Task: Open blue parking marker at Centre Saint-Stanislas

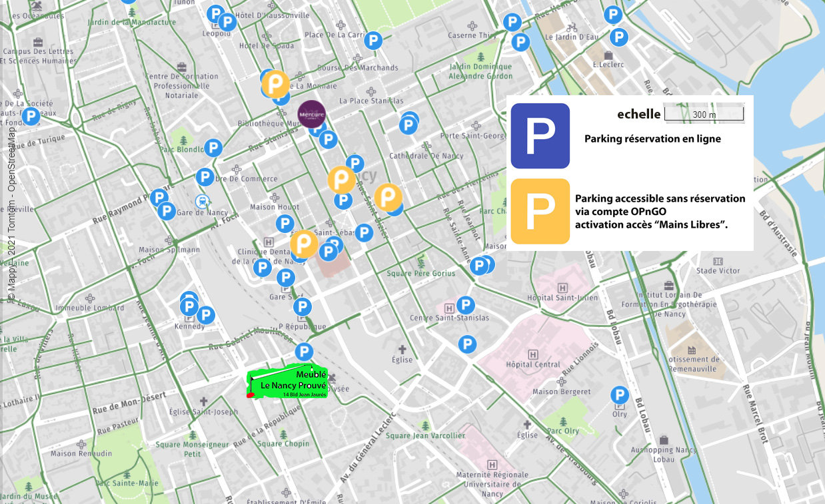Action: [465, 306]
